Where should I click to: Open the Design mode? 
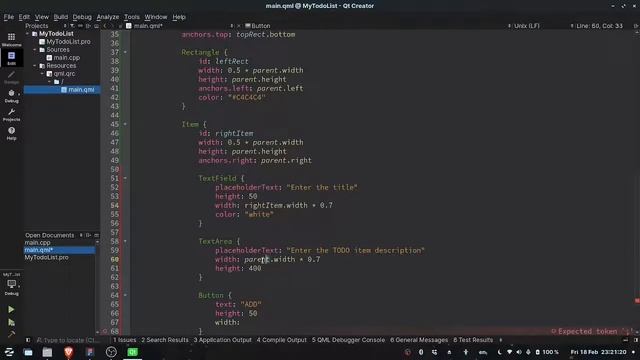click(11, 77)
